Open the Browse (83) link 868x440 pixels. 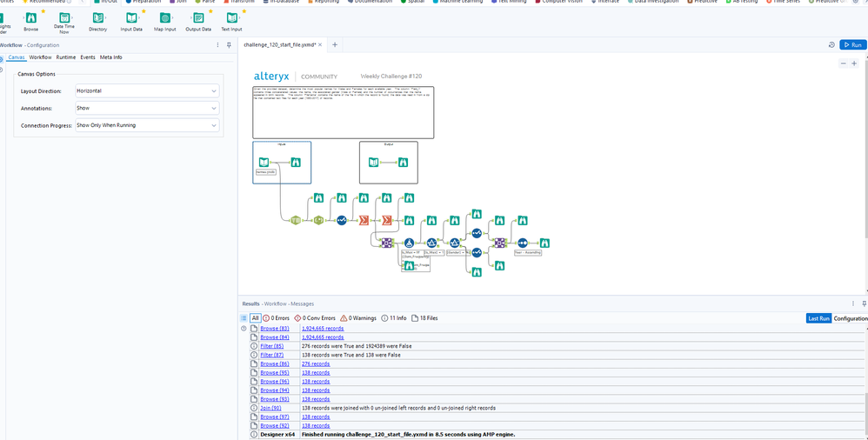point(275,328)
